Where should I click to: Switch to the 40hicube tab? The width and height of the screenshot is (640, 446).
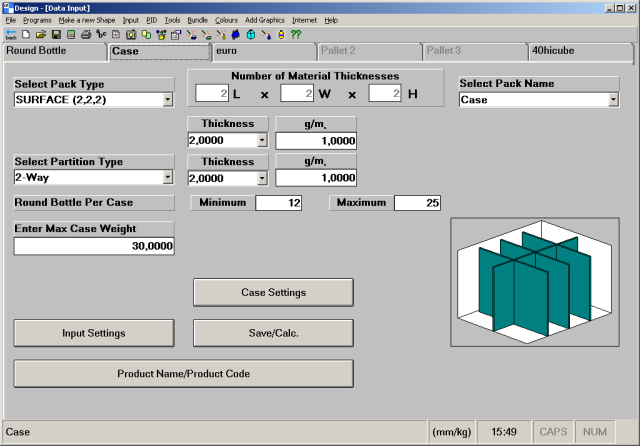pyautogui.click(x=581, y=51)
